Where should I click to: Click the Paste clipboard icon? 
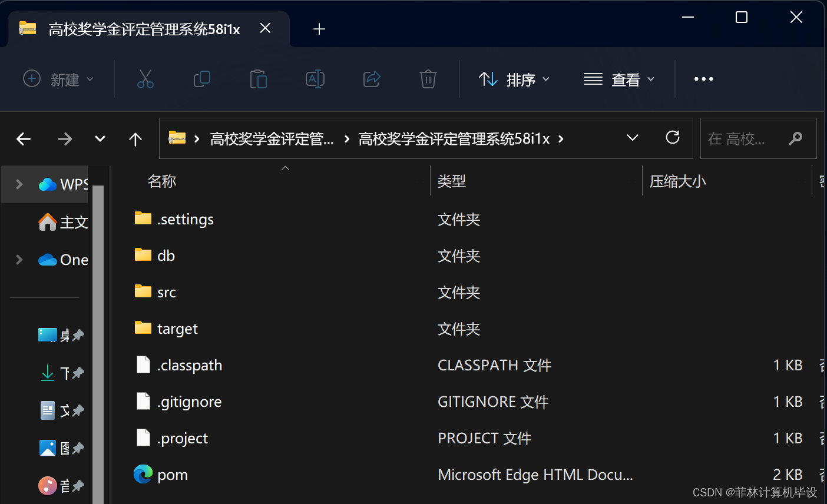258,79
